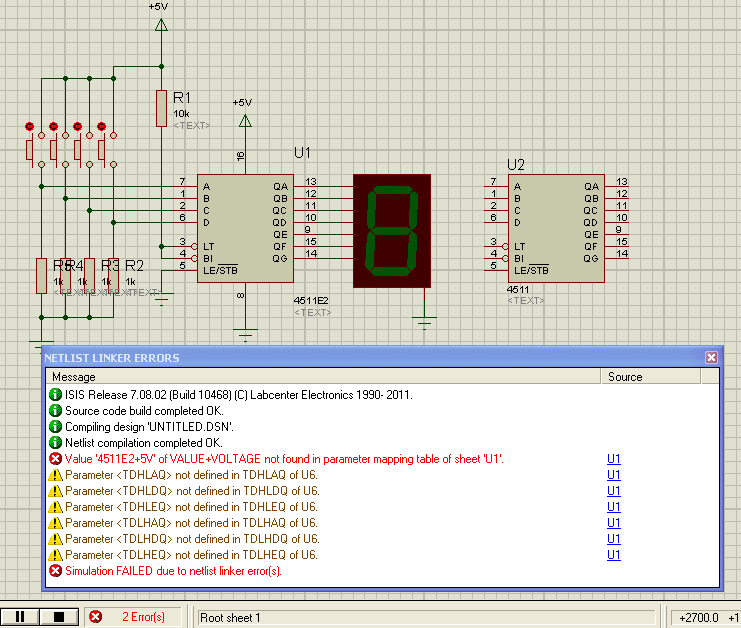
Task: Click the Source column header
Action: [x=660, y=377]
